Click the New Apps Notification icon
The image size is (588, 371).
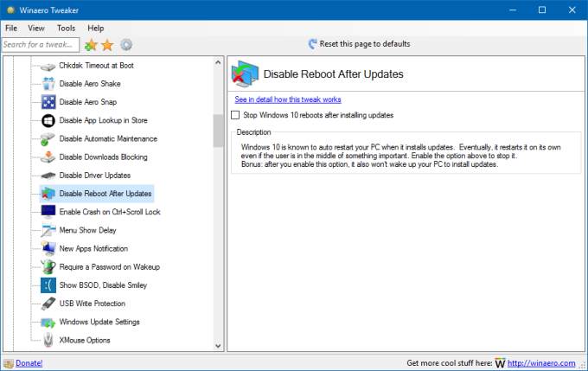[48, 249]
